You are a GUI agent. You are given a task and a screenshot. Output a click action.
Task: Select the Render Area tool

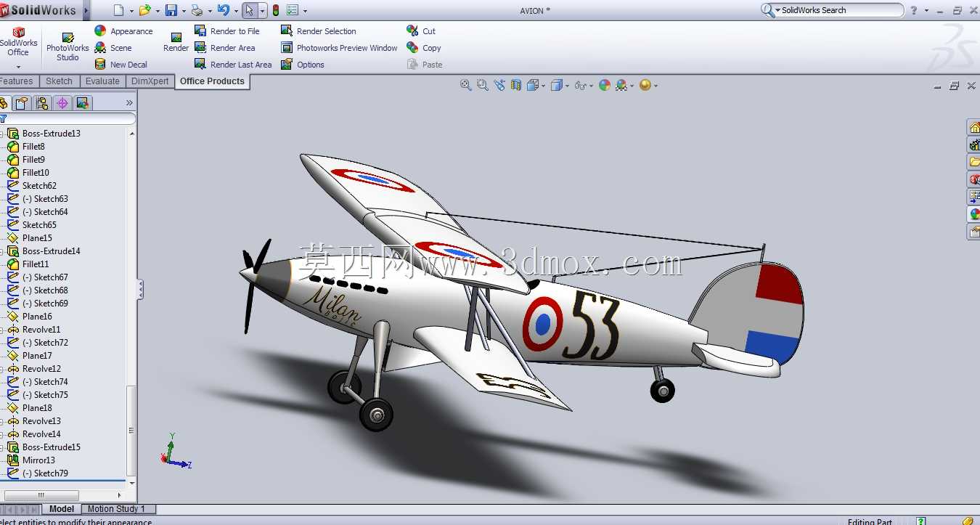[224, 48]
